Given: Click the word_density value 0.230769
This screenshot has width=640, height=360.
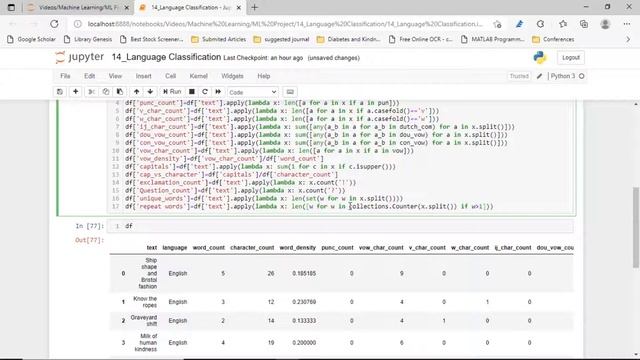Looking at the screenshot, I should pos(304,302).
